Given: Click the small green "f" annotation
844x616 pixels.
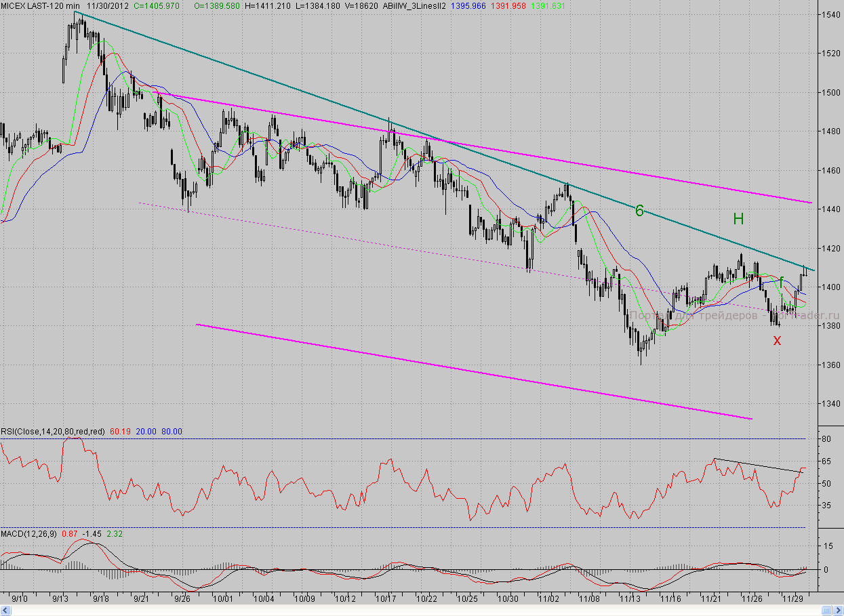Looking at the screenshot, I should coord(781,281).
